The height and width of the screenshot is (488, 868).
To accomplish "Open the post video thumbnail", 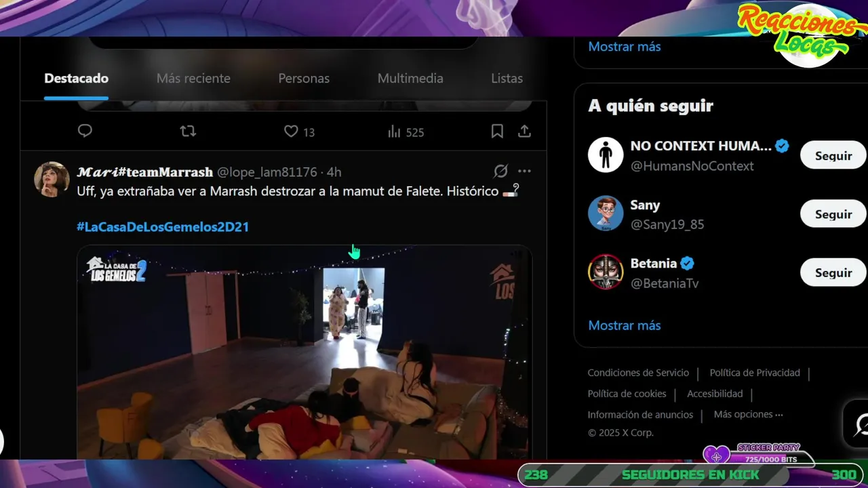I will [x=304, y=352].
